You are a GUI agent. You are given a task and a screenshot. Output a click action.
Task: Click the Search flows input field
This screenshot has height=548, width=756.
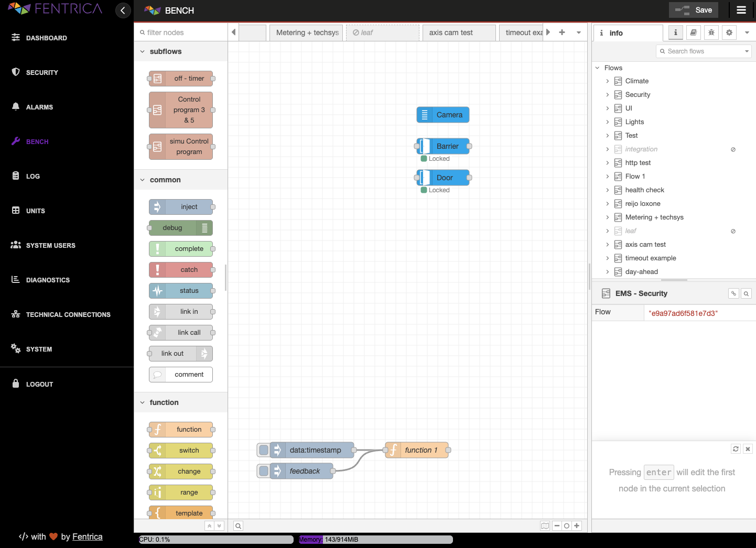point(703,51)
